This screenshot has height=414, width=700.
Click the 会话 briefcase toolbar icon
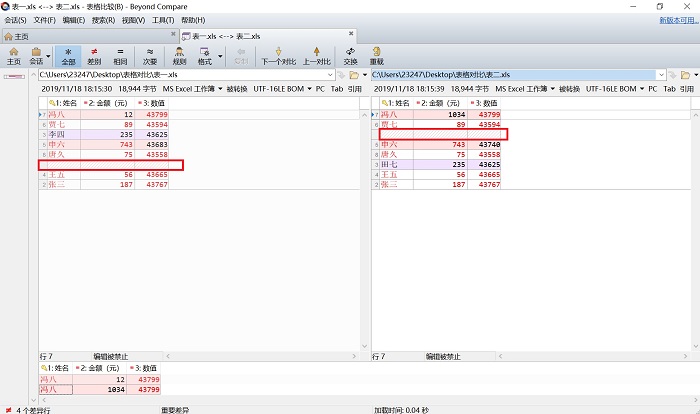click(36, 56)
